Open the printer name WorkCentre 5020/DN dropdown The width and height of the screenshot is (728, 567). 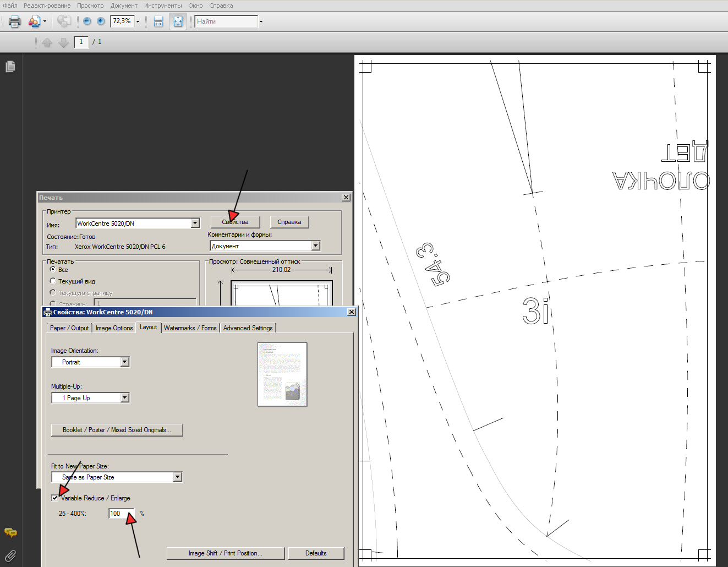coord(195,223)
